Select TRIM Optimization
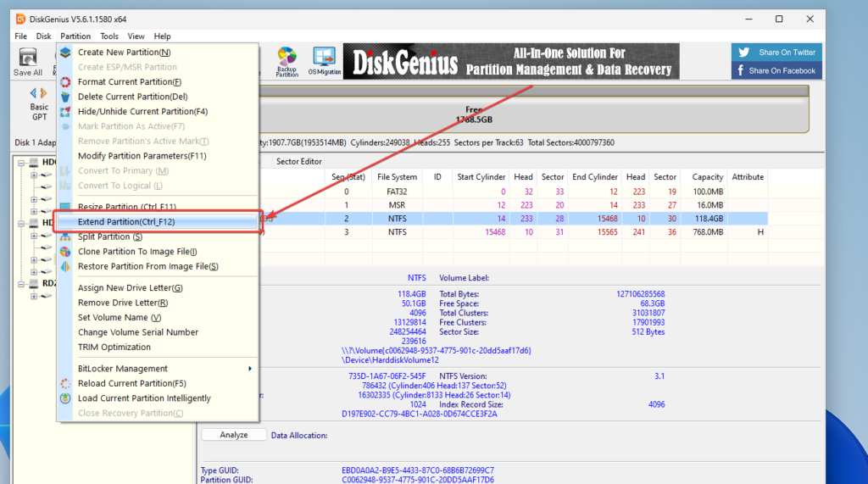Viewport: 868px width, 484px height. [157, 348]
